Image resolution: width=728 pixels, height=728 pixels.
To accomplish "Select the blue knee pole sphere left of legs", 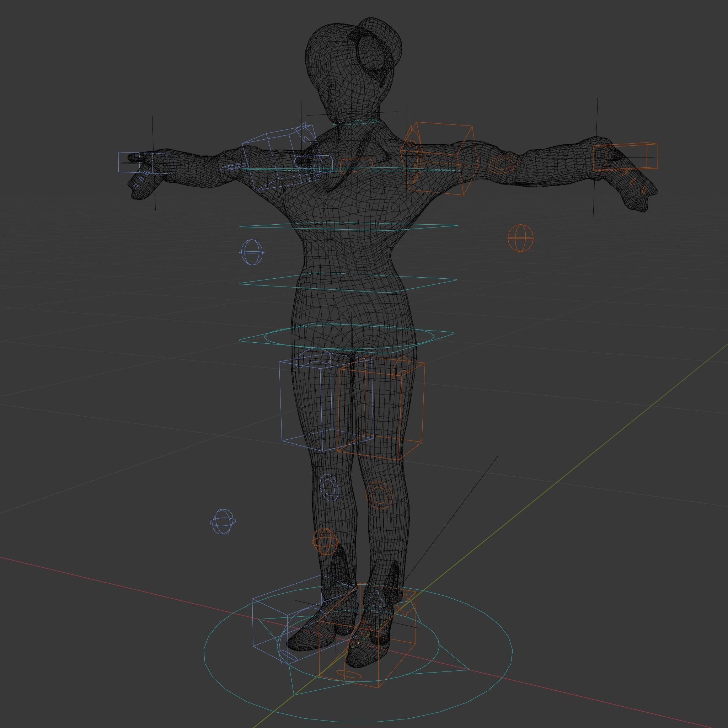I will [223, 522].
